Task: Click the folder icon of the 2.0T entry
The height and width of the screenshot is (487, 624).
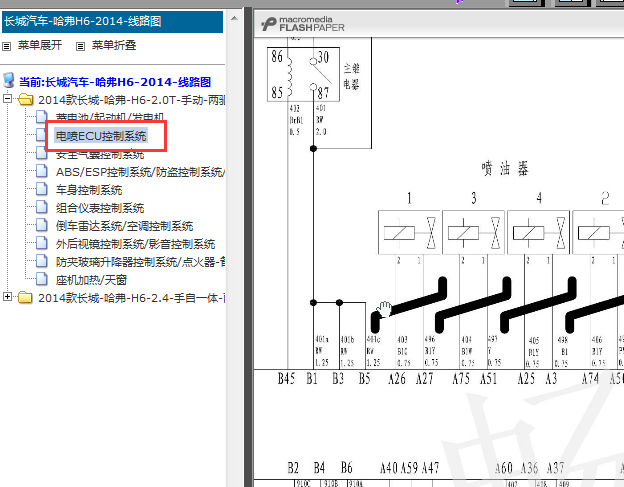Action: pos(26,99)
